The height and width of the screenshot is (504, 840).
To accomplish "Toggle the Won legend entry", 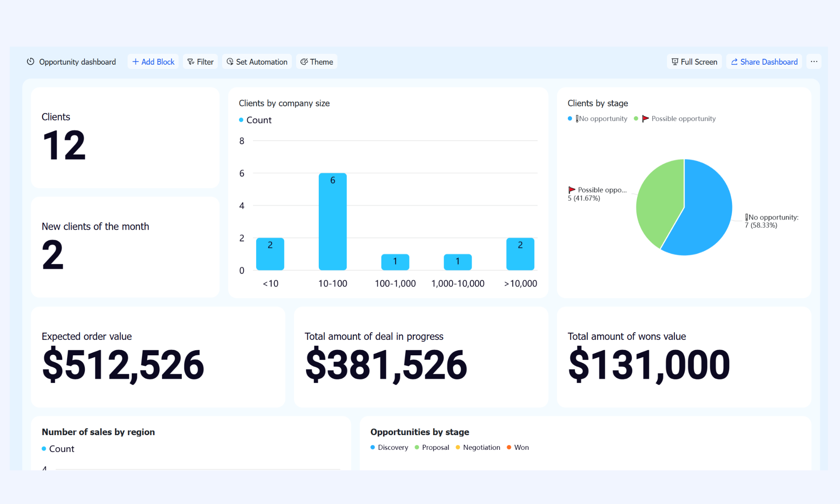I will 518,448.
